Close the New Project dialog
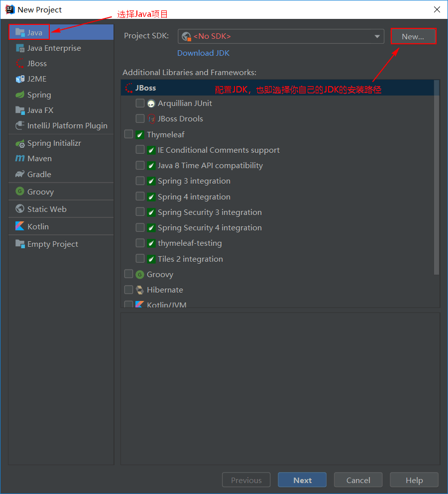448x494 pixels. 437,9
